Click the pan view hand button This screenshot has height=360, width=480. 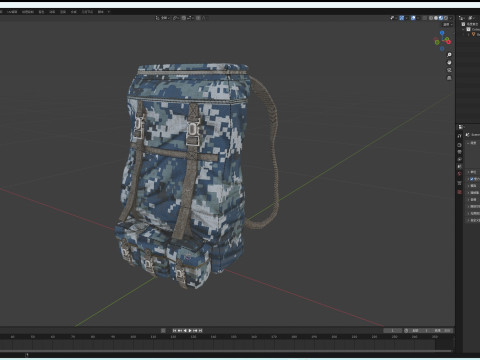pos(449,63)
